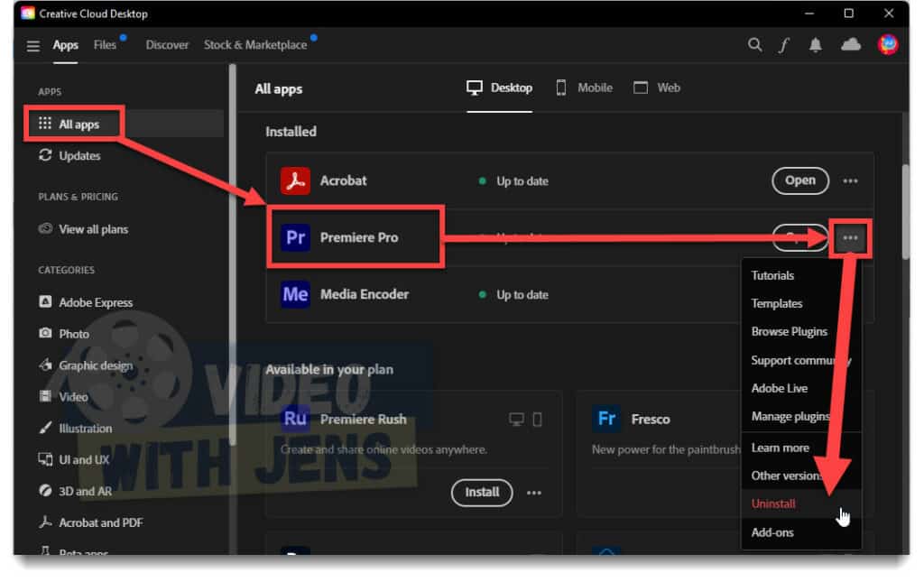Open the hamburger menu
The width and height of the screenshot is (924, 582).
[x=33, y=45]
